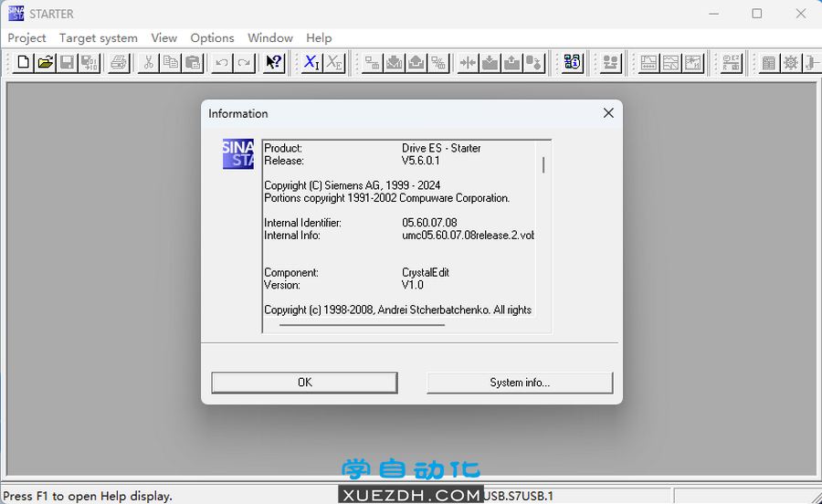Open the View menu
This screenshot has width=822, height=504.
pyautogui.click(x=164, y=38)
